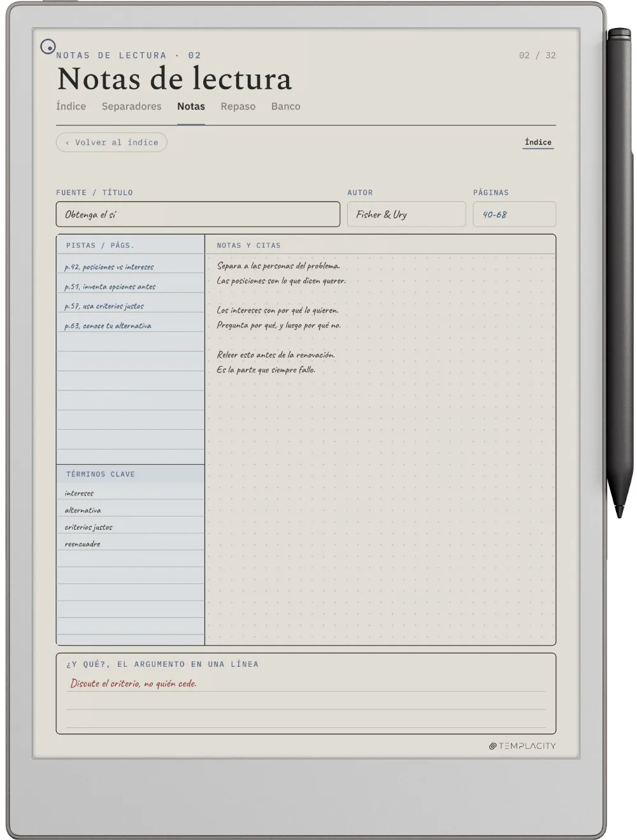Click the Templacity logo in the footer

pos(522,746)
